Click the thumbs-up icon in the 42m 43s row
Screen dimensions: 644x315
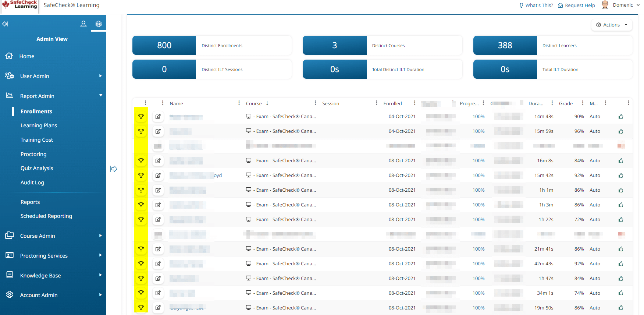coord(621,264)
